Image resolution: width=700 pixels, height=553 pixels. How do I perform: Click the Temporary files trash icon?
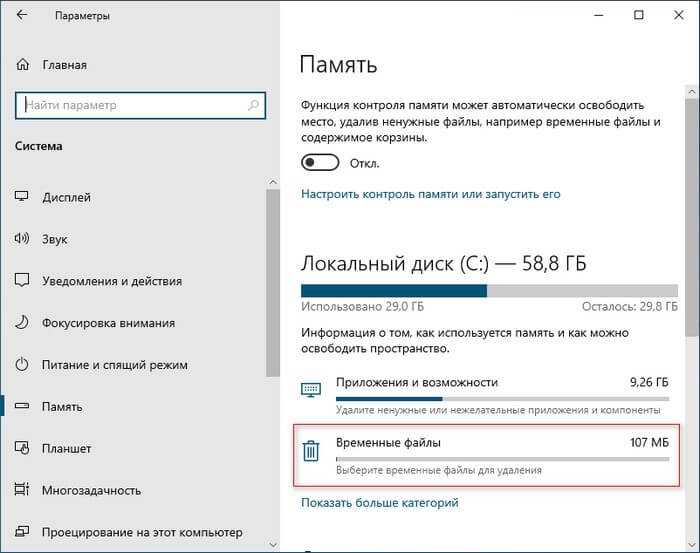click(311, 451)
